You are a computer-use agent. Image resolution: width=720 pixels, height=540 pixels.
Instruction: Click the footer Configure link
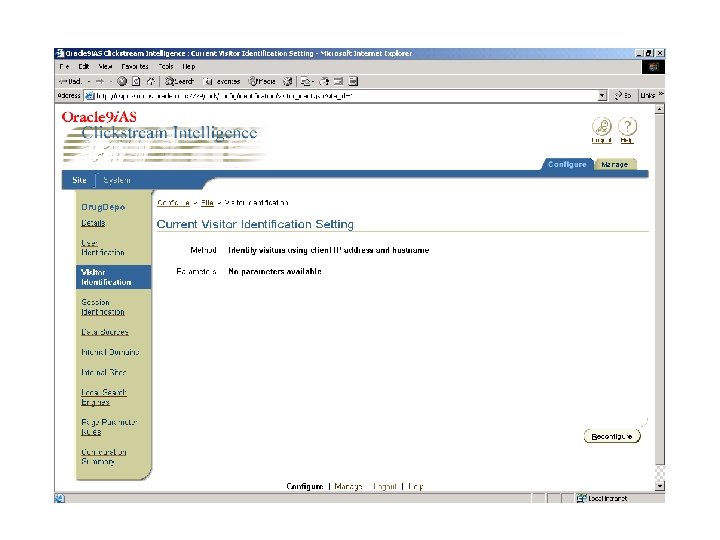pos(305,486)
